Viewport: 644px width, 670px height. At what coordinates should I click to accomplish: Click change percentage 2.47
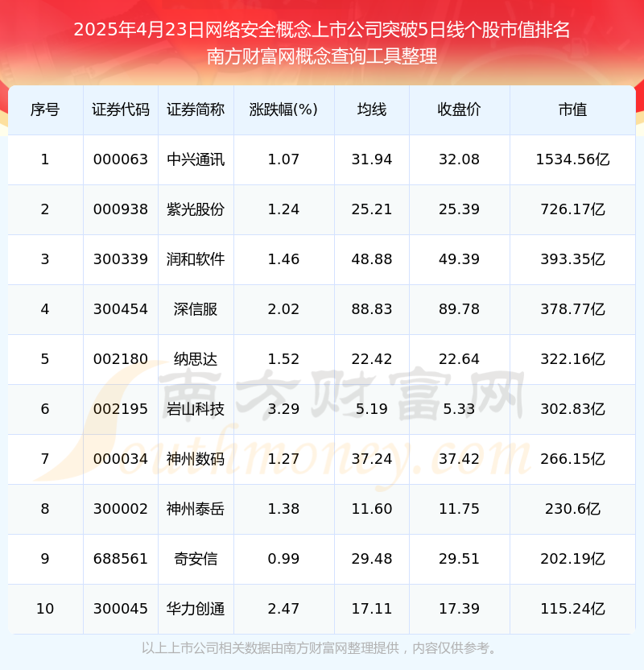283,609
